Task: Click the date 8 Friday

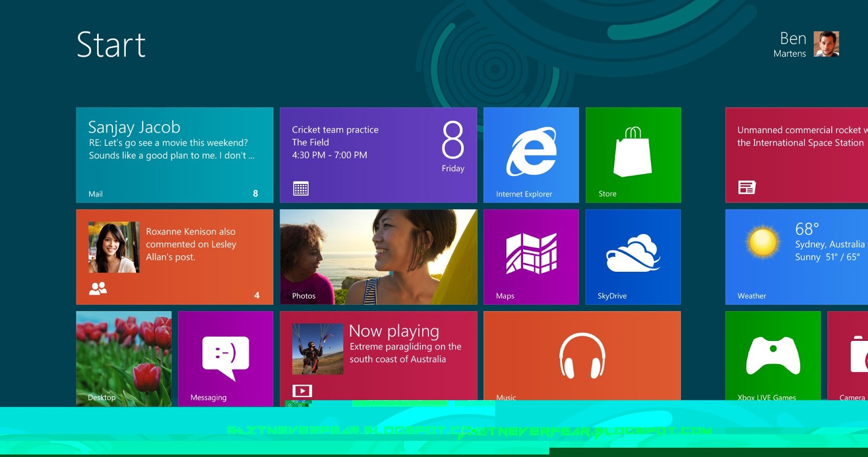Action: [x=453, y=147]
